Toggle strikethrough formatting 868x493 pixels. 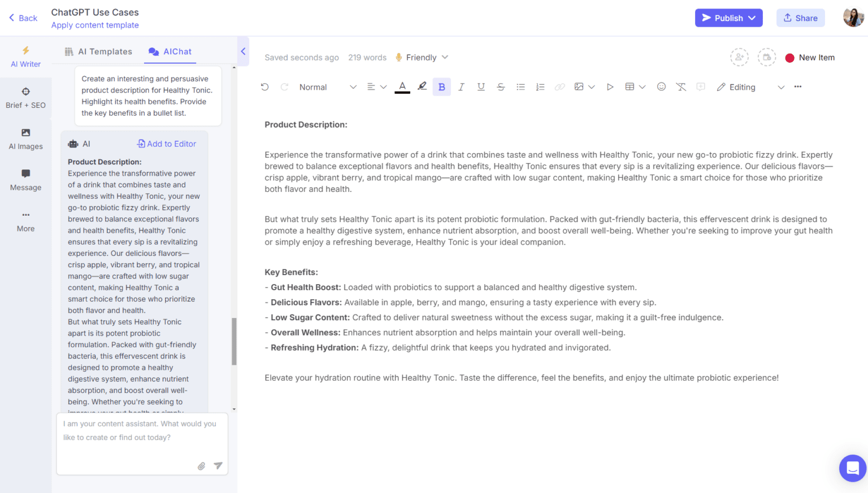coord(501,86)
